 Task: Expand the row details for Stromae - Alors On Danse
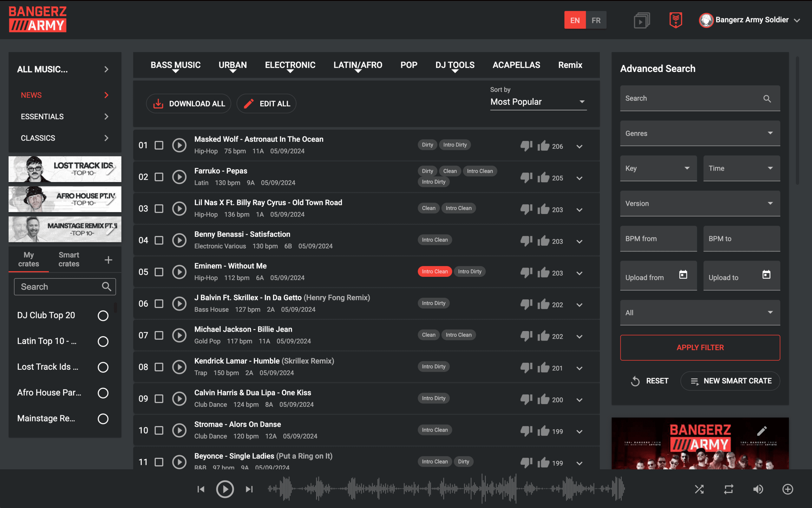580,431
